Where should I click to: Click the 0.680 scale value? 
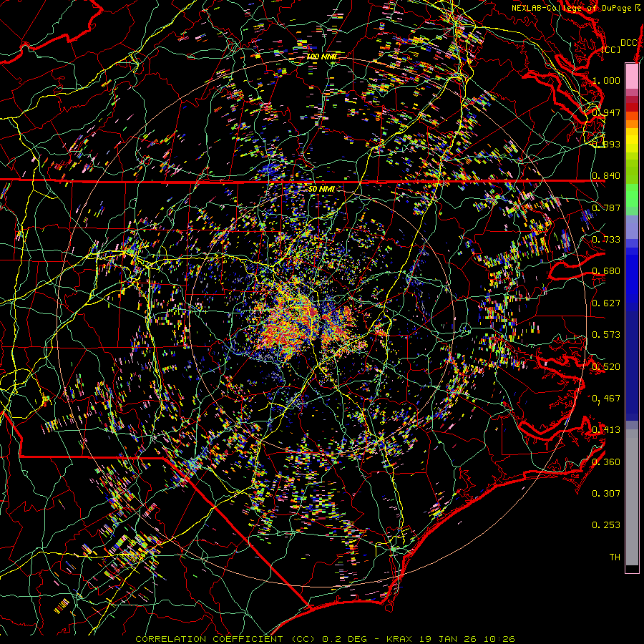pos(606,271)
